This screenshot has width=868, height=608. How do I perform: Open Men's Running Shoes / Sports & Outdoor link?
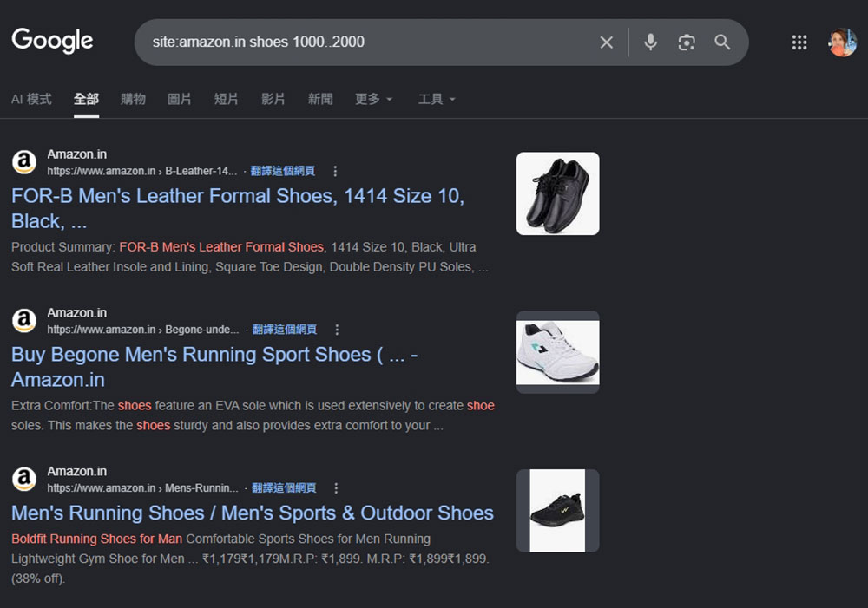pyautogui.click(x=253, y=513)
